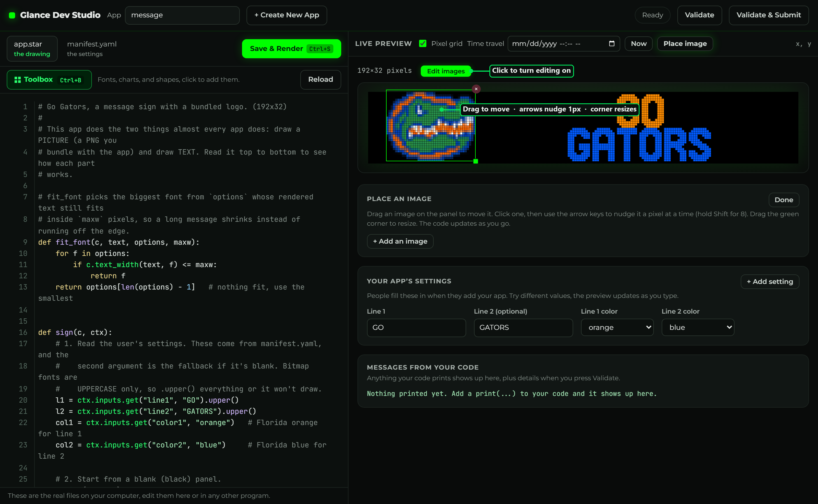Click the Reload button
818x504 pixels.
point(320,80)
